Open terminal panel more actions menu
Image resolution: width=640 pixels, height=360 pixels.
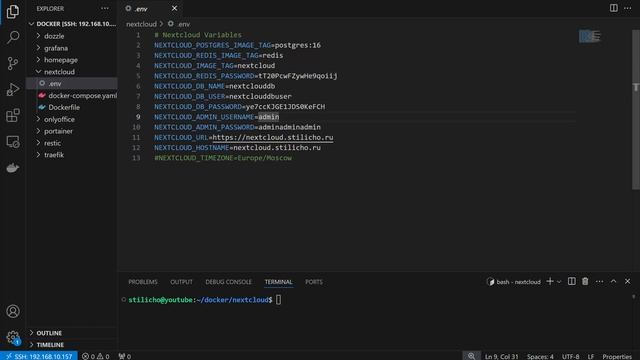[599, 282]
